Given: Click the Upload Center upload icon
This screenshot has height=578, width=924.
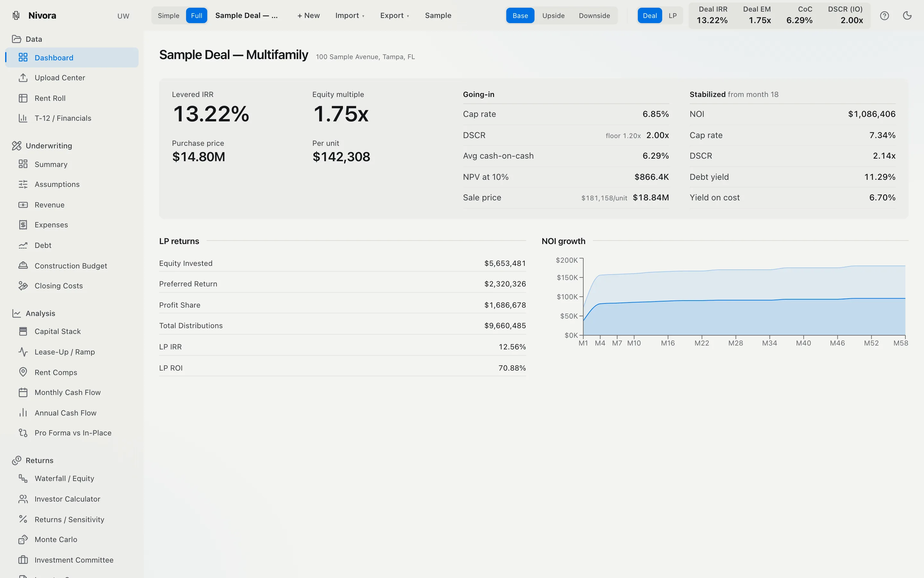Looking at the screenshot, I should (23, 78).
